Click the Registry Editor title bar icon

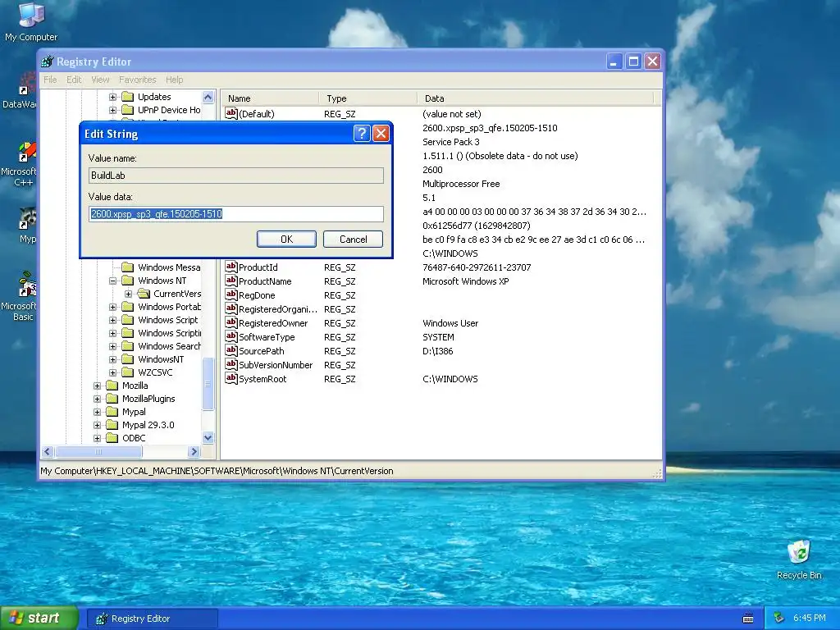click(48, 62)
